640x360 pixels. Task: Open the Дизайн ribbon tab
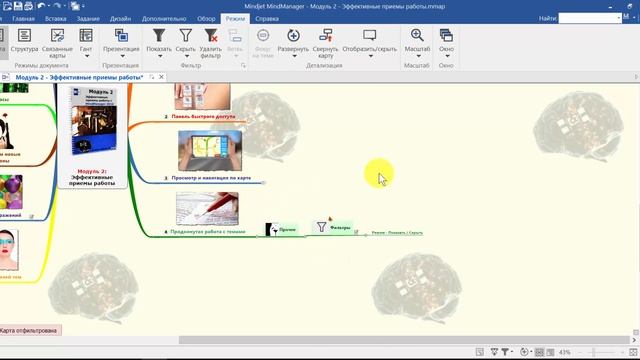point(120,18)
